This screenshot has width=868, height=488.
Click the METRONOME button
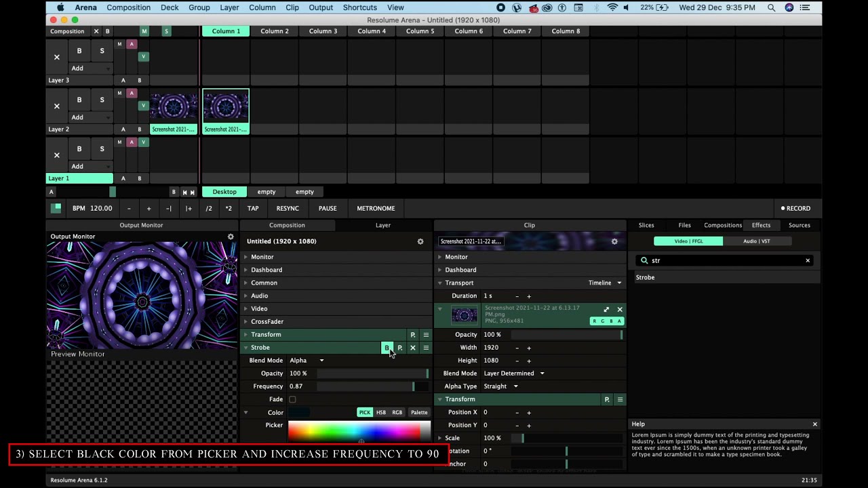[x=376, y=209]
